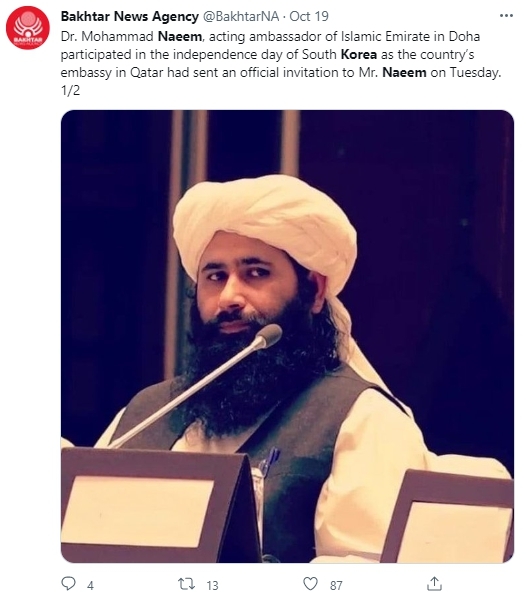
Task: Click the reply count showing 4
Action: (90, 585)
